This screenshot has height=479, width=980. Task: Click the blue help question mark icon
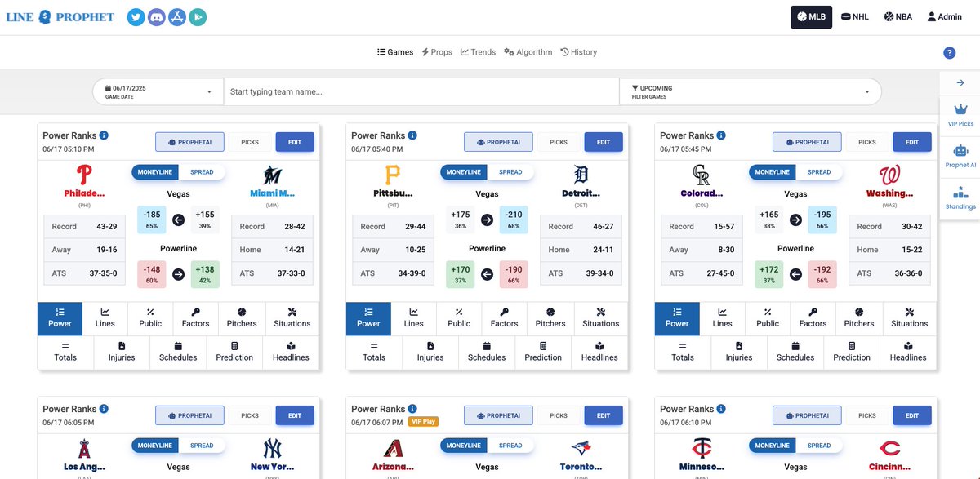(x=950, y=53)
